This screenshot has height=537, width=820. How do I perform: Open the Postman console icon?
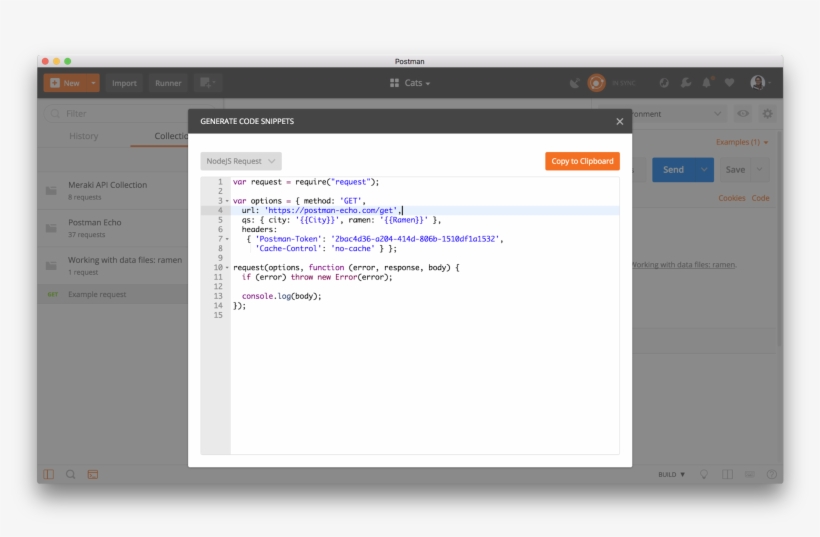(93, 474)
